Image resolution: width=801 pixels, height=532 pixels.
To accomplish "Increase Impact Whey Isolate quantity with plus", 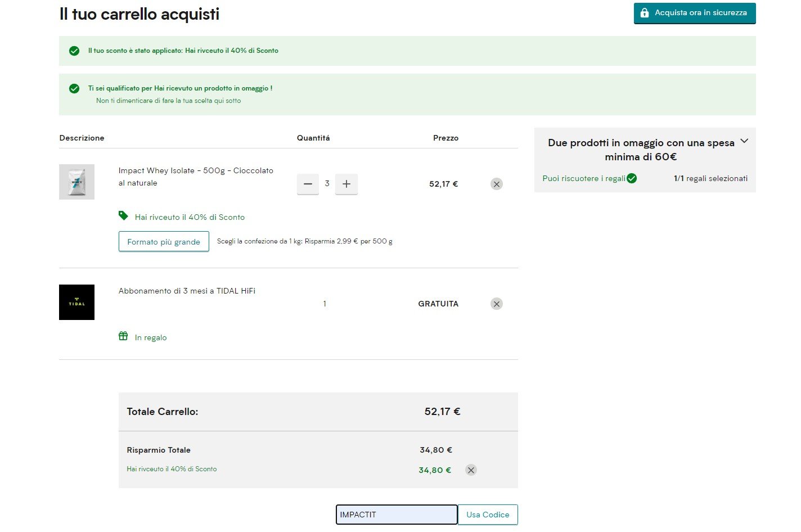I will (x=346, y=184).
